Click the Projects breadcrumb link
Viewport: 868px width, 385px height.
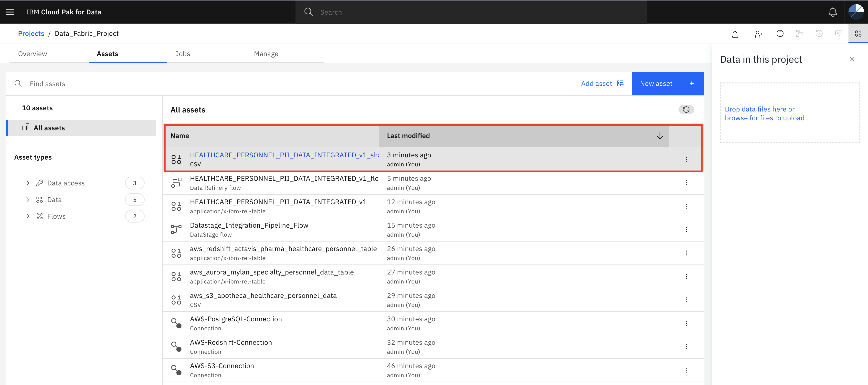[31, 33]
